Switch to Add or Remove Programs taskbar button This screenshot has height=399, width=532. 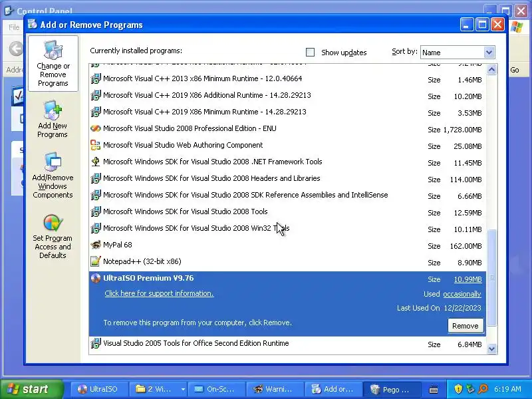click(x=333, y=389)
